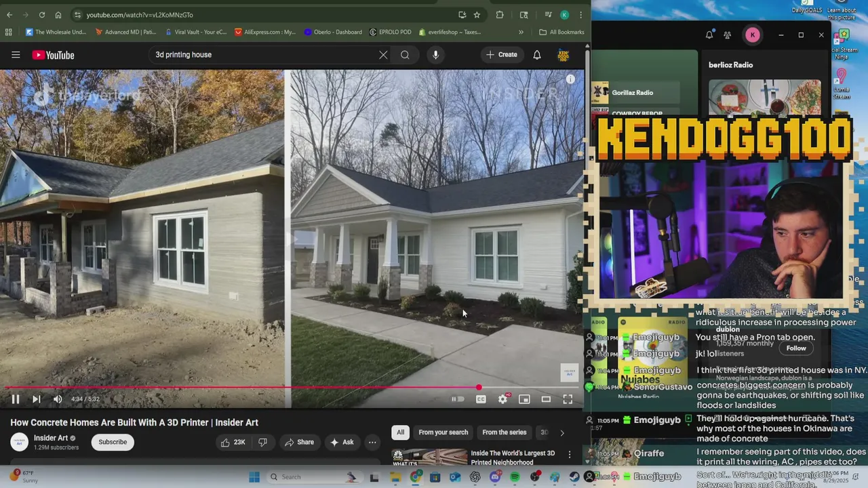Go to YouTube home via logo
Viewport: 868px width, 488px height.
[x=53, y=55]
